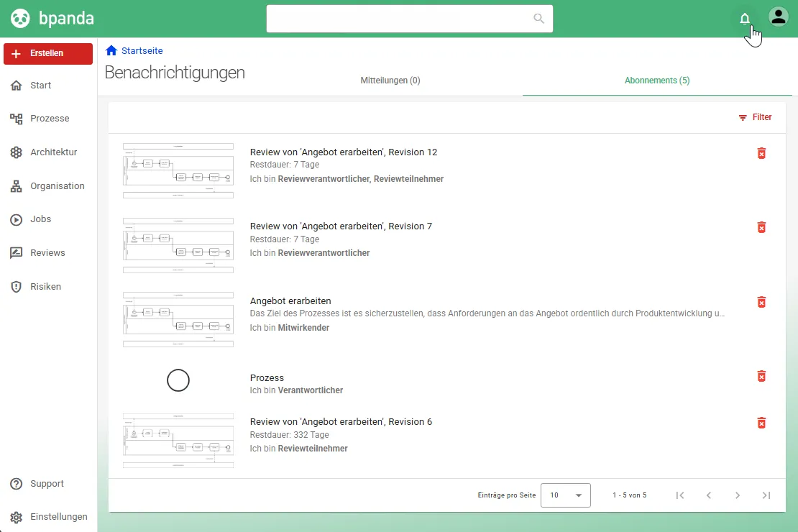Click the Filter lines icon
The height and width of the screenshot is (532, 798).
pos(743,118)
